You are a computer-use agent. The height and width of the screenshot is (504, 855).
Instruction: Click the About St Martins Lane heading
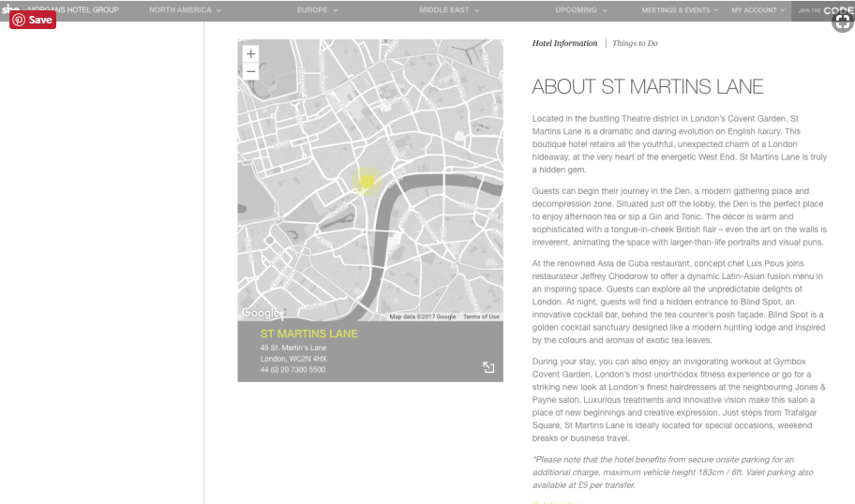[647, 86]
